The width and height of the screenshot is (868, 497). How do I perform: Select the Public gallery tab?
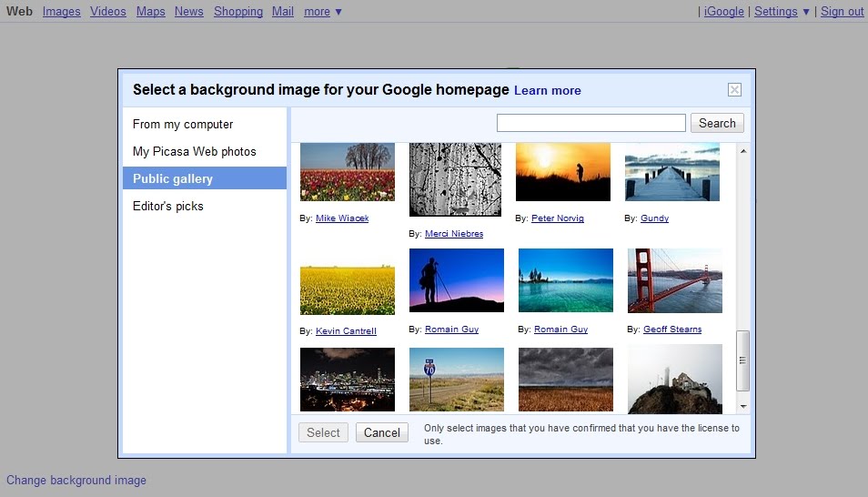[205, 178]
